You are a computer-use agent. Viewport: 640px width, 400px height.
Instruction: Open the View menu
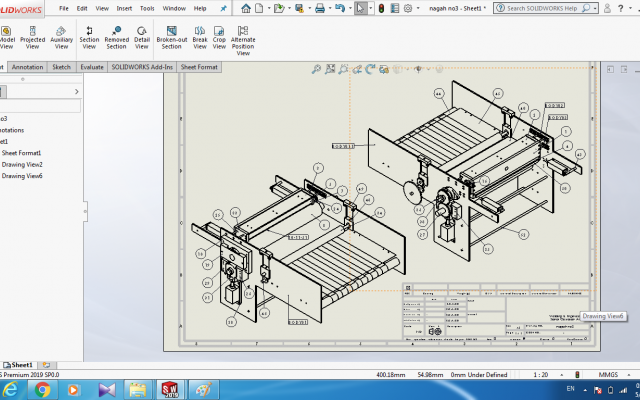tap(102, 8)
